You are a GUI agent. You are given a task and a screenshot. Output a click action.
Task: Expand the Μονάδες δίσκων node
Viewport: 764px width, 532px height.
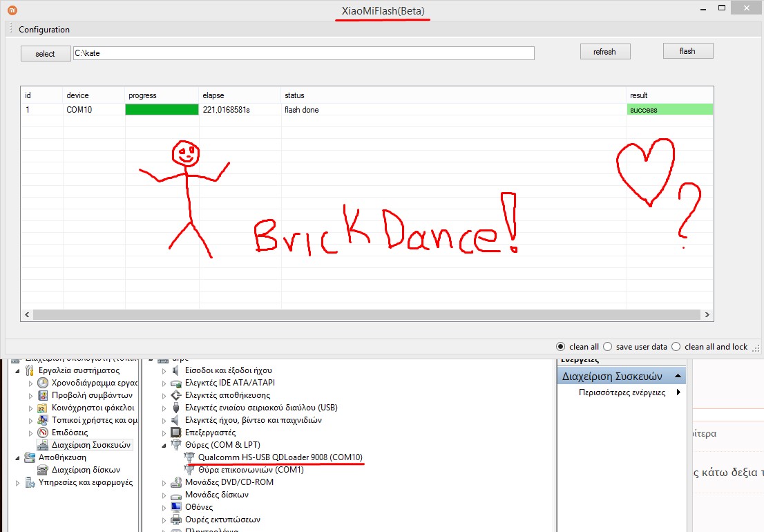point(164,495)
